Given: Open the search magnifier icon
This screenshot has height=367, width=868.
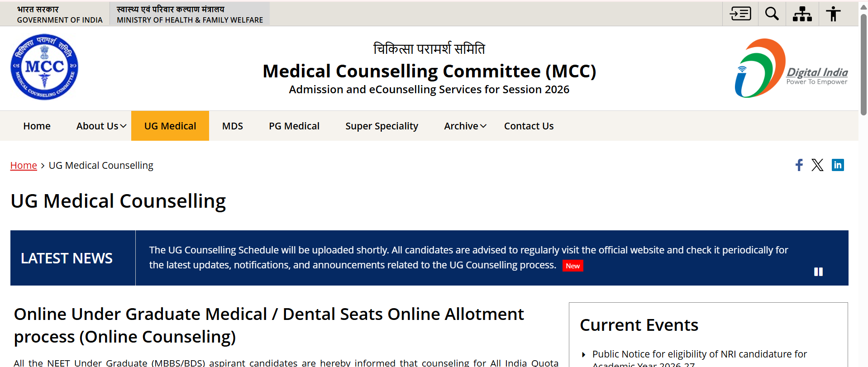Looking at the screenshot, I should click(772, 14).
